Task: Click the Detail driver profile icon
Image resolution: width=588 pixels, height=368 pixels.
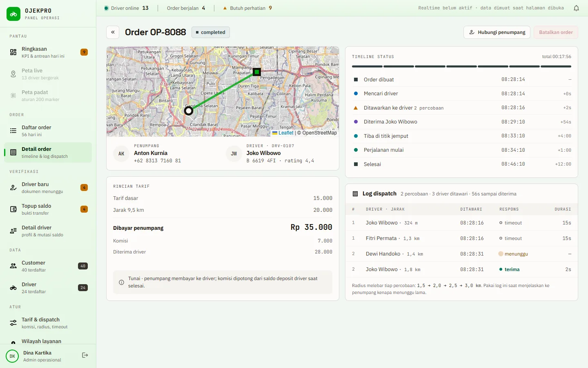Action: point(13,231)
